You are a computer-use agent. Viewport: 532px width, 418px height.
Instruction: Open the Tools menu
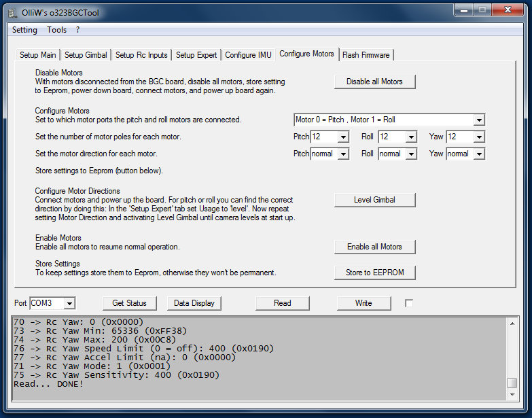pos(57,30)
